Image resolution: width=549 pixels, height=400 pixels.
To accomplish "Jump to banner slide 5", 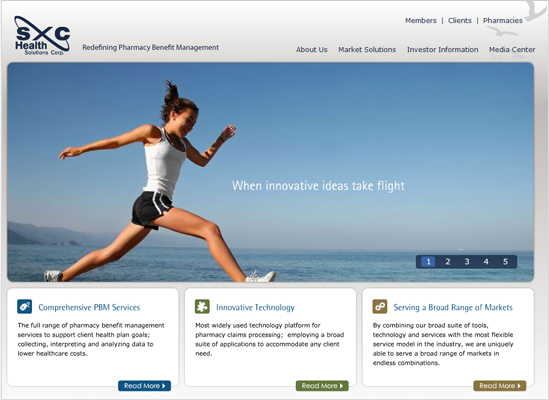I will pyautogui.click(x=505, y=262).
